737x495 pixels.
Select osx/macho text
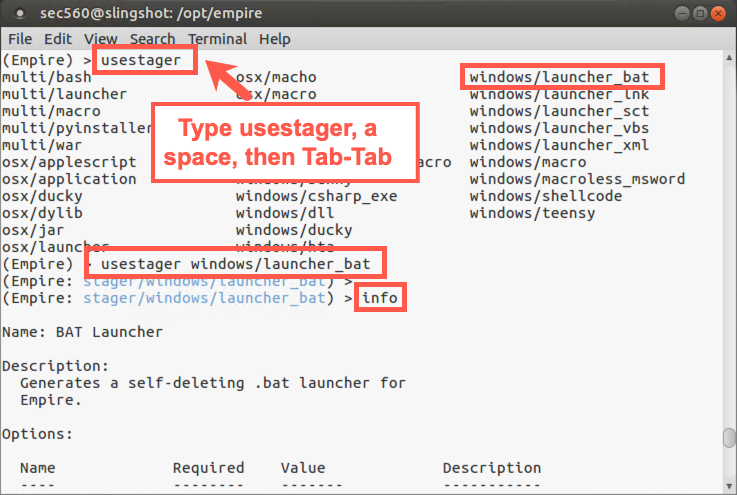click(276, 77)
